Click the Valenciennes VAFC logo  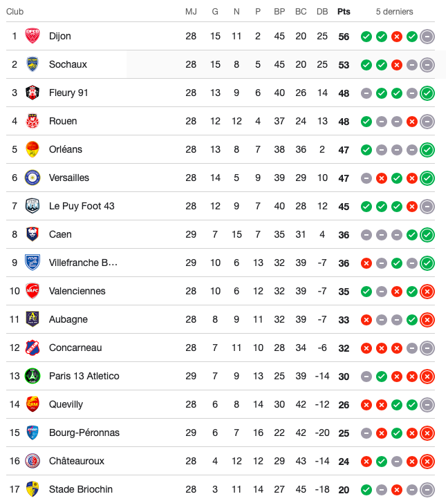(32, 291)
